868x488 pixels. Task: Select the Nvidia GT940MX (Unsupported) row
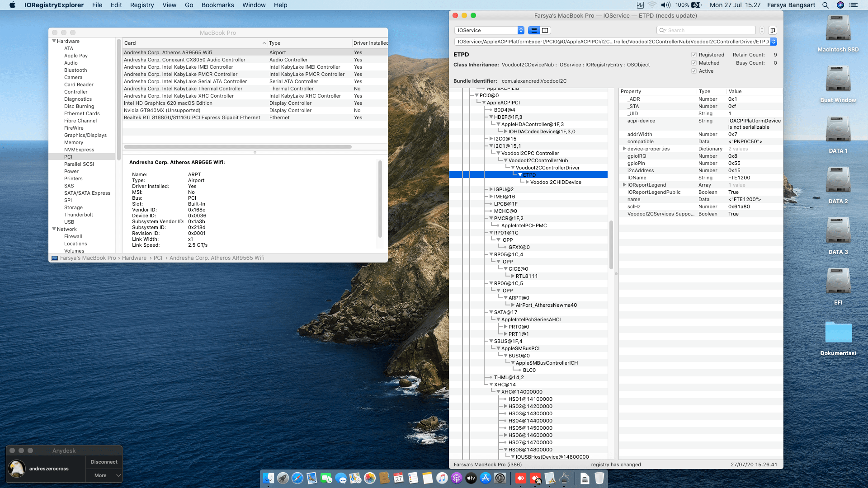[255, 110]
